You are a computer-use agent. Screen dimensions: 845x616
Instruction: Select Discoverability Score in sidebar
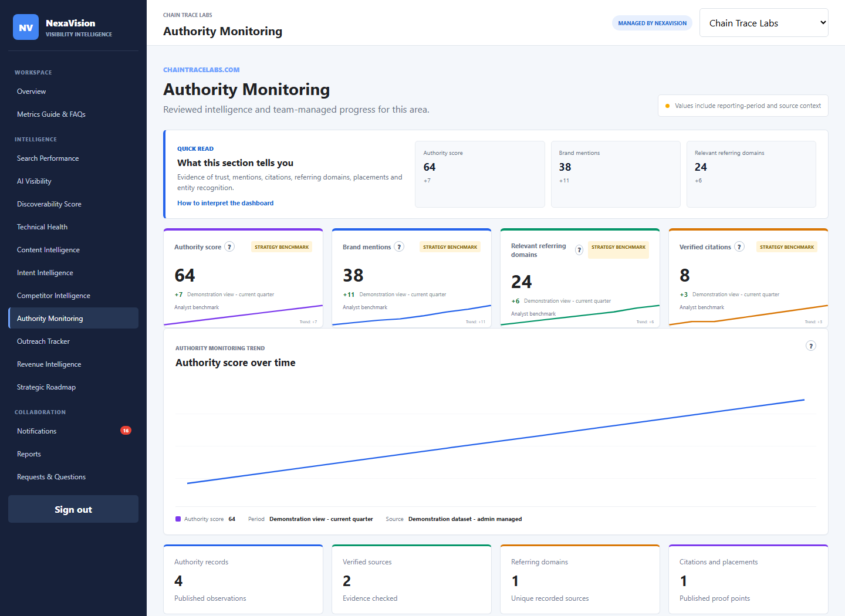(73, 204)
